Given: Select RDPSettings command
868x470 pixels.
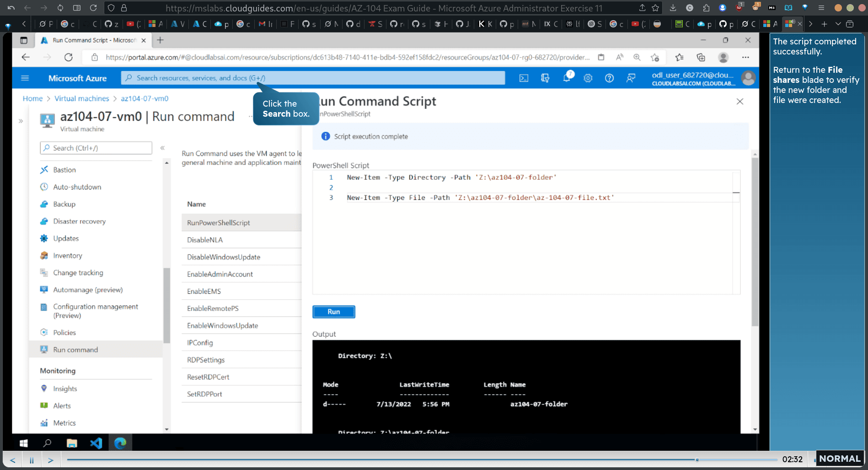Looking at the screenshot, I should (241, 360).
